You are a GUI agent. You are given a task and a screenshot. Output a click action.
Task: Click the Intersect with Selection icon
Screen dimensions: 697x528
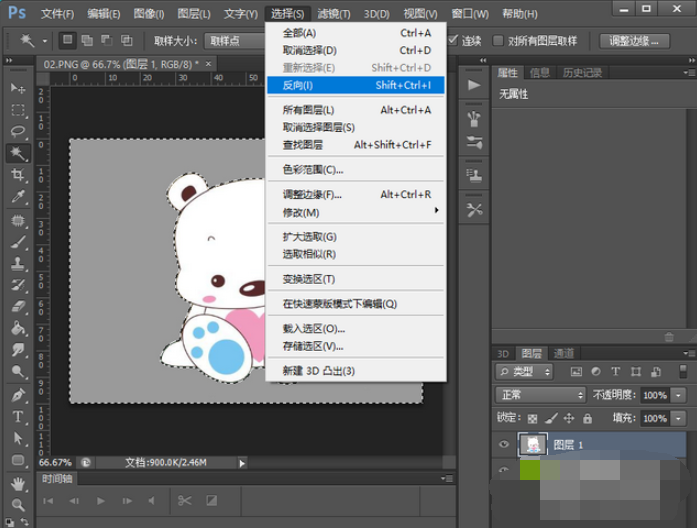click(127, 40)
